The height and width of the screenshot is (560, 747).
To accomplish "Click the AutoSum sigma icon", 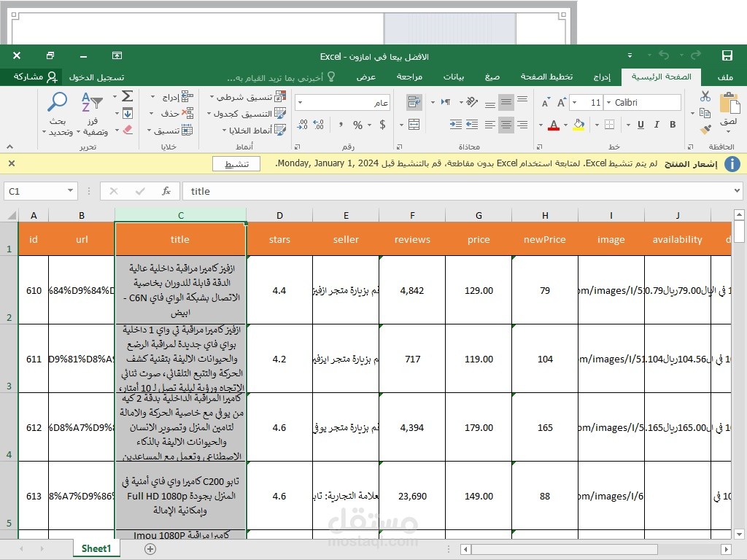I will [x=127, y=97].
